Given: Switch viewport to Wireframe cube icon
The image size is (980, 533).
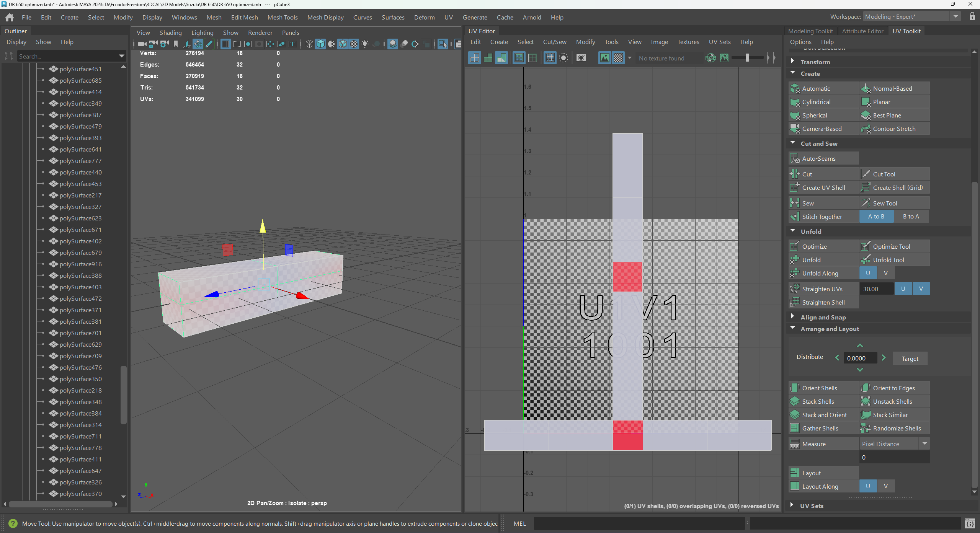Looking at the screenshot, I should pos(309,44).
